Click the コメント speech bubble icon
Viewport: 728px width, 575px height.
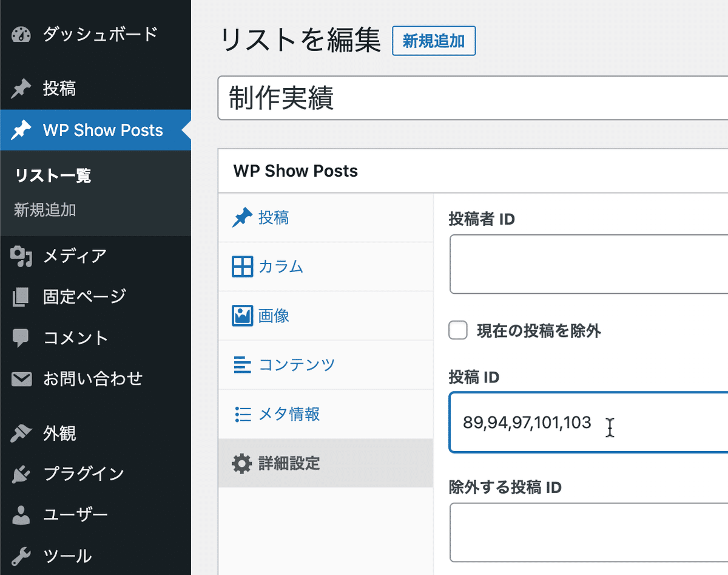point(21,338)
